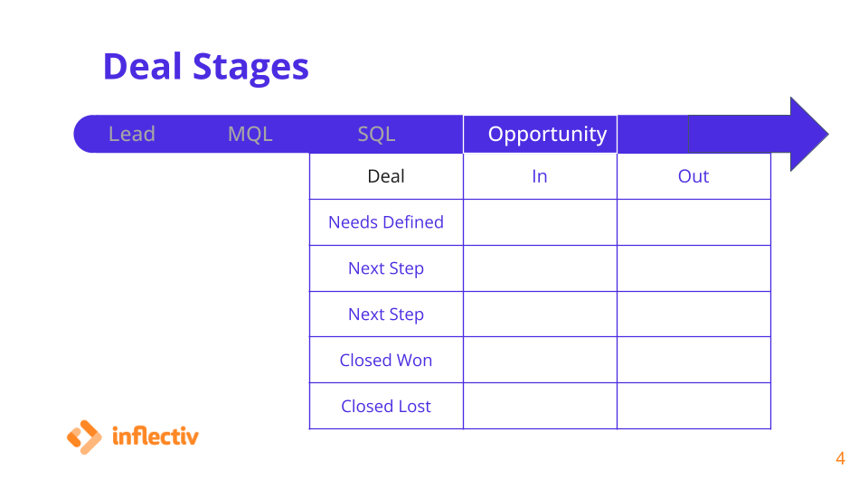
Task: Click the Lead stage label
Action: pos(132,134)
